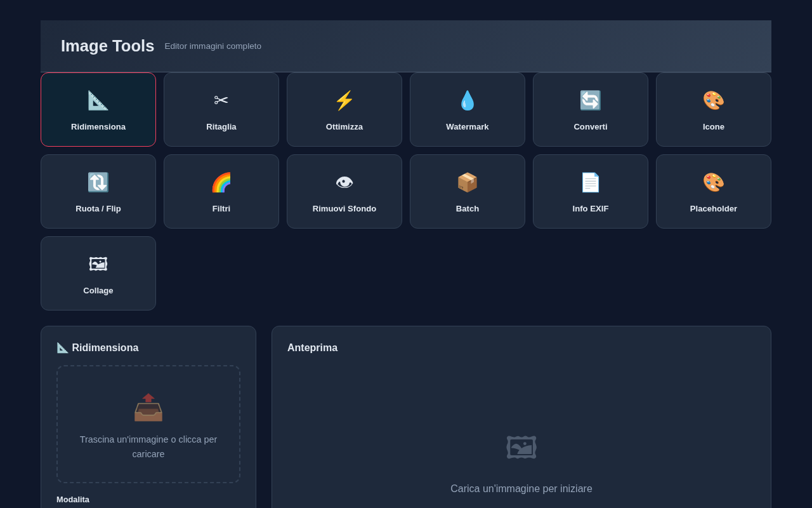The width and height of the screenshot is (812, 508).
Task: Select the Filtri rainbow tool
Action: click(x=221, y=191)
